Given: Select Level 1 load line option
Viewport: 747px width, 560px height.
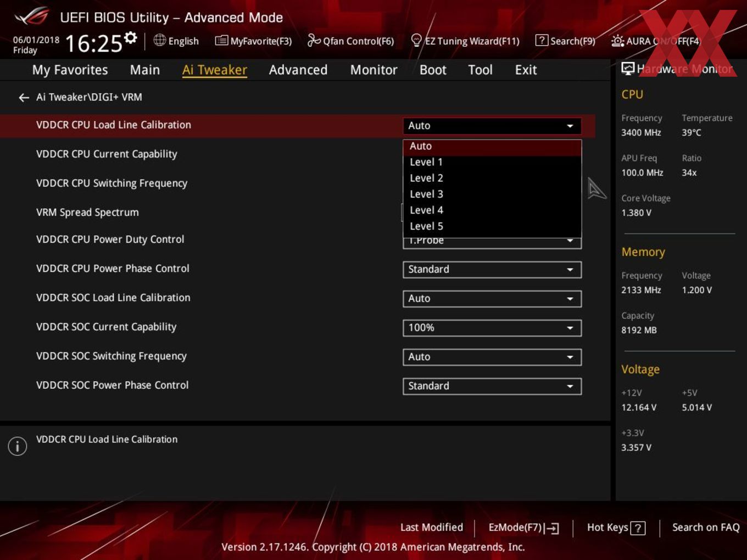Looking at the screenshot, I should pos(492,162).
